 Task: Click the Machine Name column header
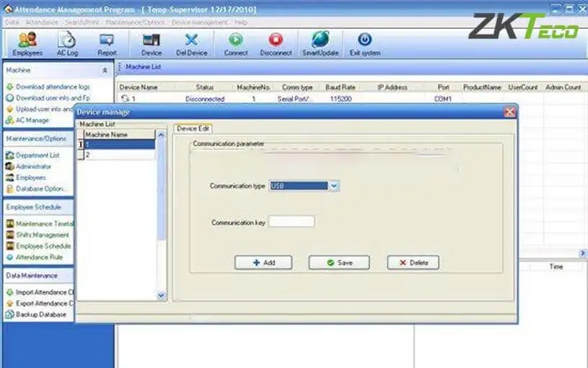coord(119,134)
